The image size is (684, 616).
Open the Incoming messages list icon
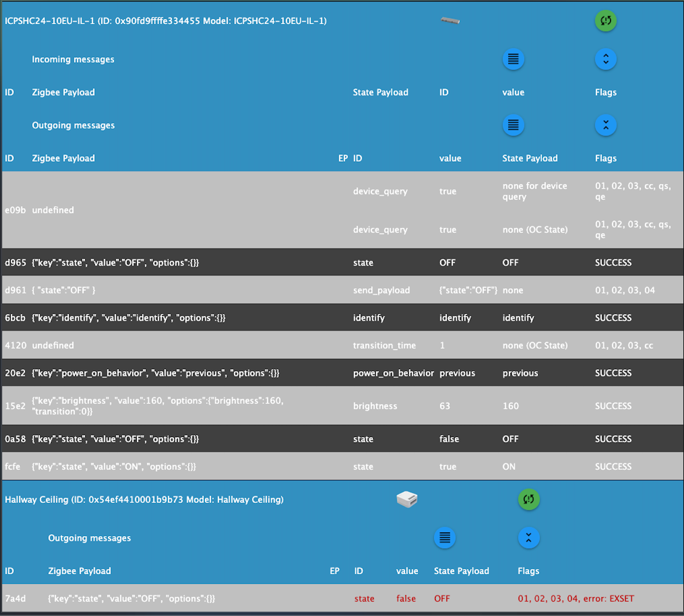point(513,59)
